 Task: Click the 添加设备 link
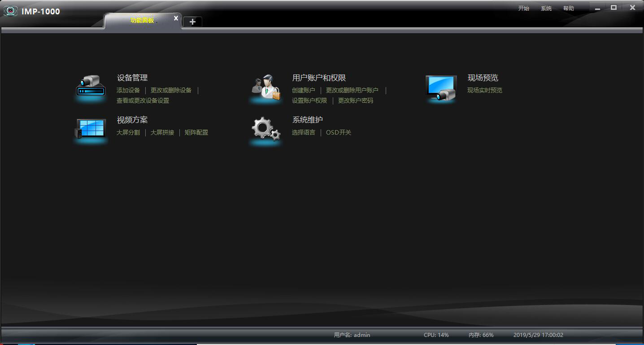(x=128, y=90)
